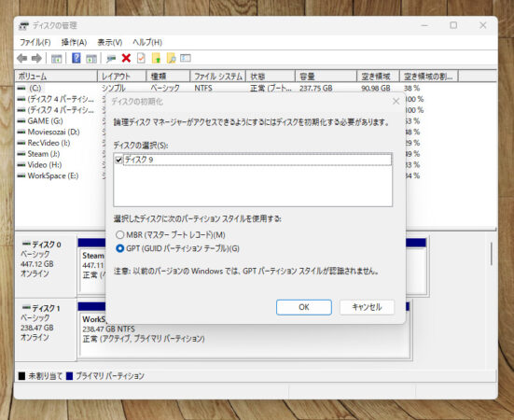Open the Help question-mark toolbar icon
514x420 pixels.
coord(76,59)
